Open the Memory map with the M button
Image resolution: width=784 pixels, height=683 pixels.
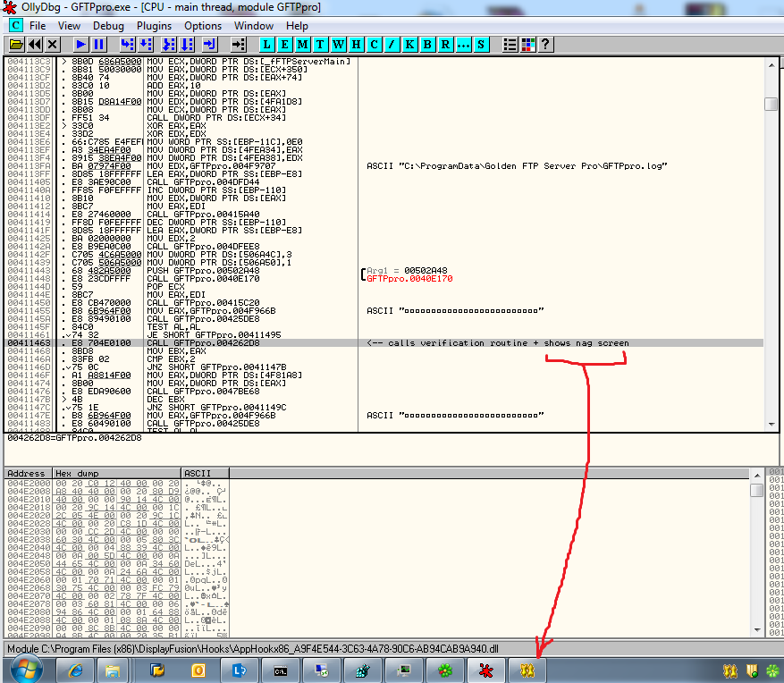point(302,45)
